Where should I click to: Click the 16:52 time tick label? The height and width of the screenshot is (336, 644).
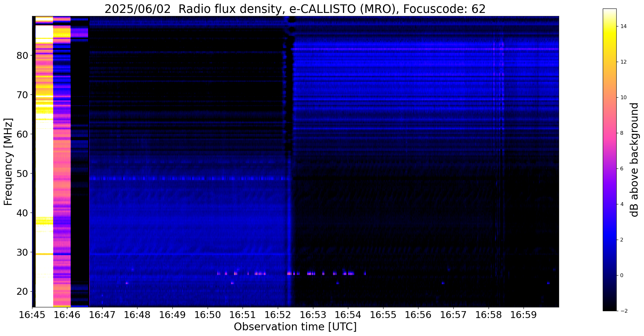point(278,315)
